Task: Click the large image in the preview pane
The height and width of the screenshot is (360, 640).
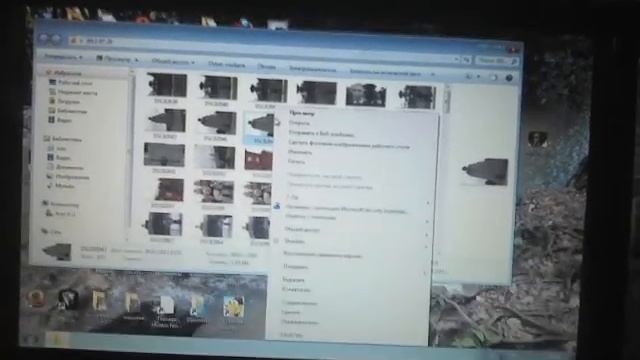Action: [485, 171]
